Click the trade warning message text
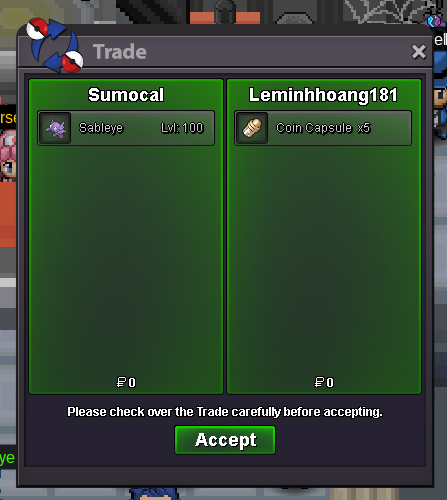This screenshot has height=500, width=447. pyautogui.click(x=225, y=412)
